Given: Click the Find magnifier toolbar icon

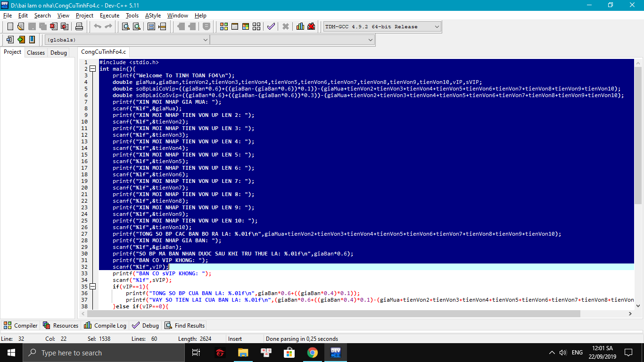Looking at the screenshot, I should 126,26.
